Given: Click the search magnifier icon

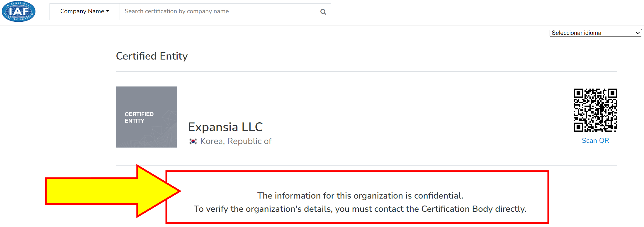Looking at the screenshot, I should (x=323, y=12).
